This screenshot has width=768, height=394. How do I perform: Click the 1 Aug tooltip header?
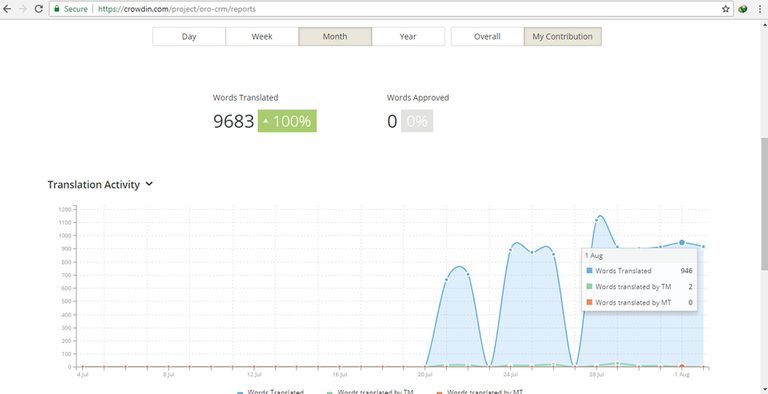pyautogui.click(x=594, y=256)
